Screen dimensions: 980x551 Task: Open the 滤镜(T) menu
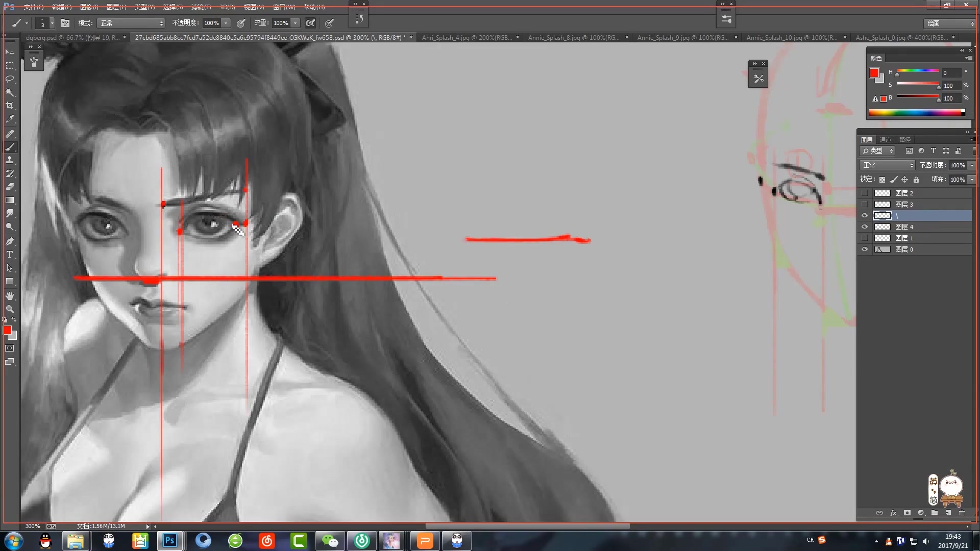(x=201, y=7)
